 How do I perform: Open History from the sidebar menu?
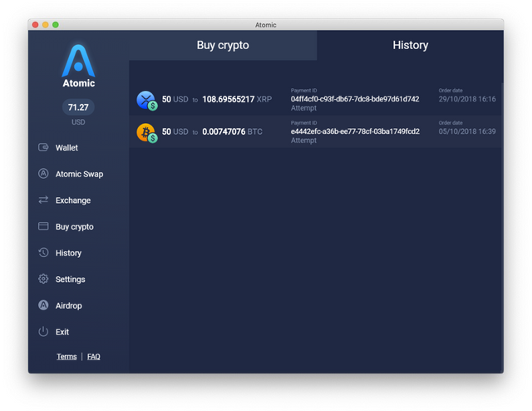[68, 253]
